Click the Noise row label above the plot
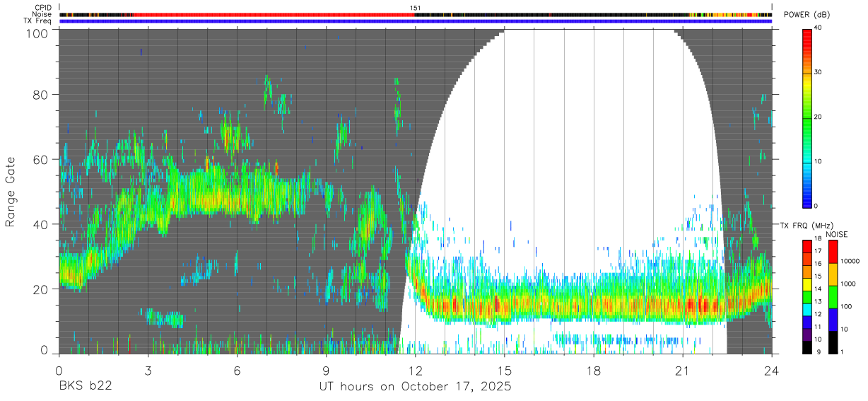 pos(42,14)
